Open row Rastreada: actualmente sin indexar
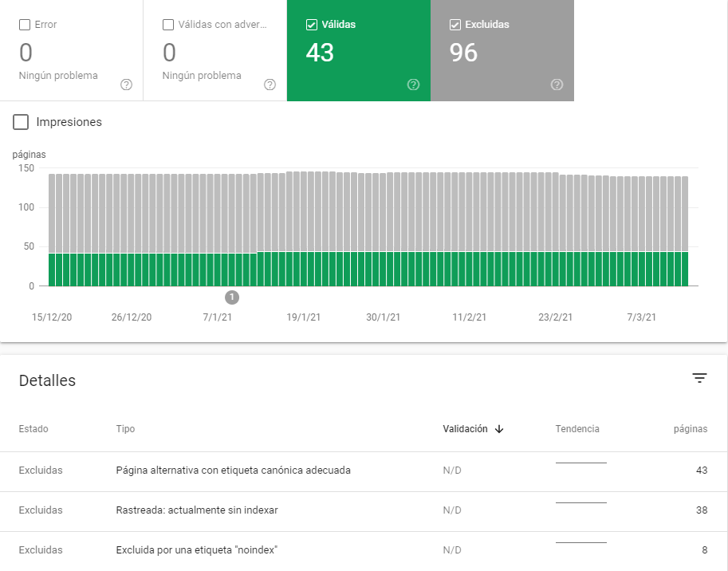 tap(364, 511)
